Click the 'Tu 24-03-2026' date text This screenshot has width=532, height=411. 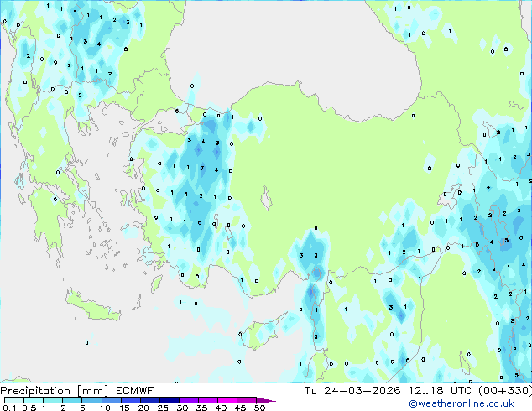[352, 391]
